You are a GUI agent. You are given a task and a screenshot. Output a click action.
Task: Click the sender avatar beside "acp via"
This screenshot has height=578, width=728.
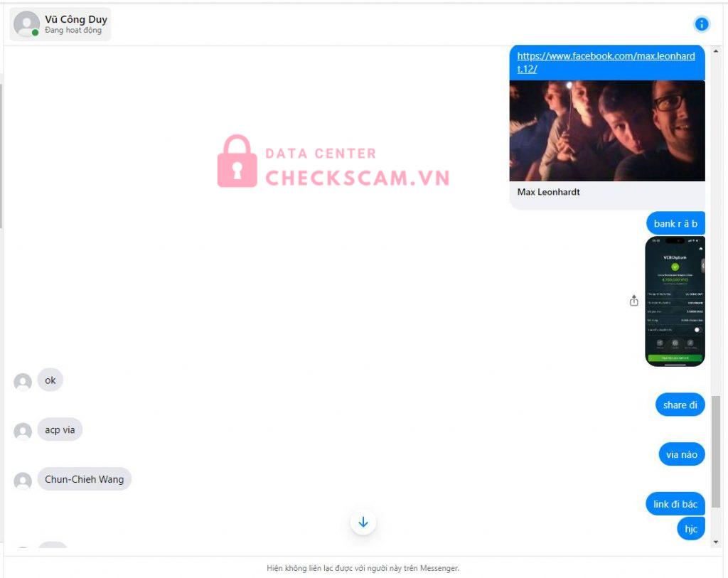[23, 431]
